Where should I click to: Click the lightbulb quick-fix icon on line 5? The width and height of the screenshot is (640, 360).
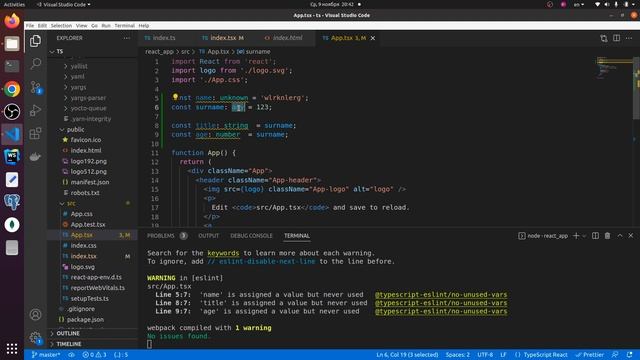click(x=175, y=97)
